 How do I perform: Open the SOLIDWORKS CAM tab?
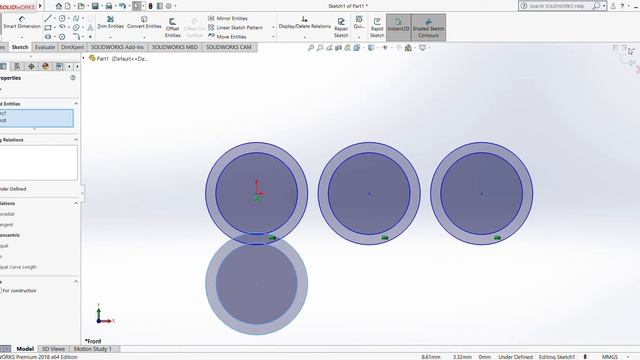click(229, 47)
